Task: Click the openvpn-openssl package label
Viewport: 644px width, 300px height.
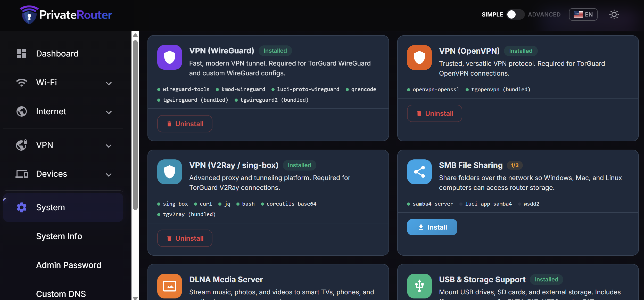Action: [x=436, y=90]
